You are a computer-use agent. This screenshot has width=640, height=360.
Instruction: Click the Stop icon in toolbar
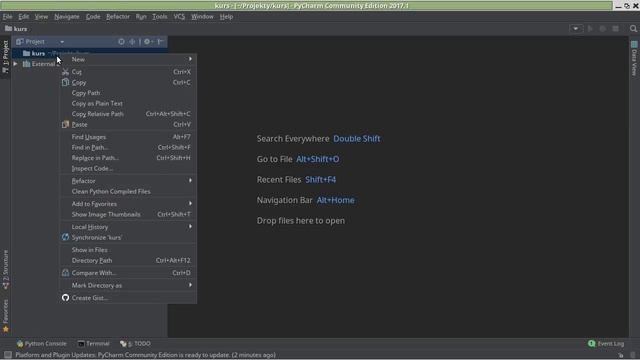pyautogui.click(x=616, y=29)
